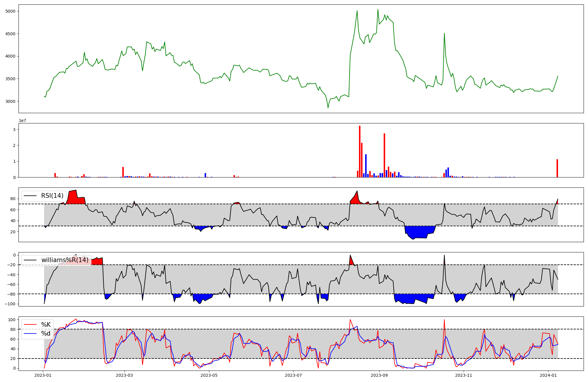
Task: Click the red %K legend line swatch
Action: coord(30,325)
